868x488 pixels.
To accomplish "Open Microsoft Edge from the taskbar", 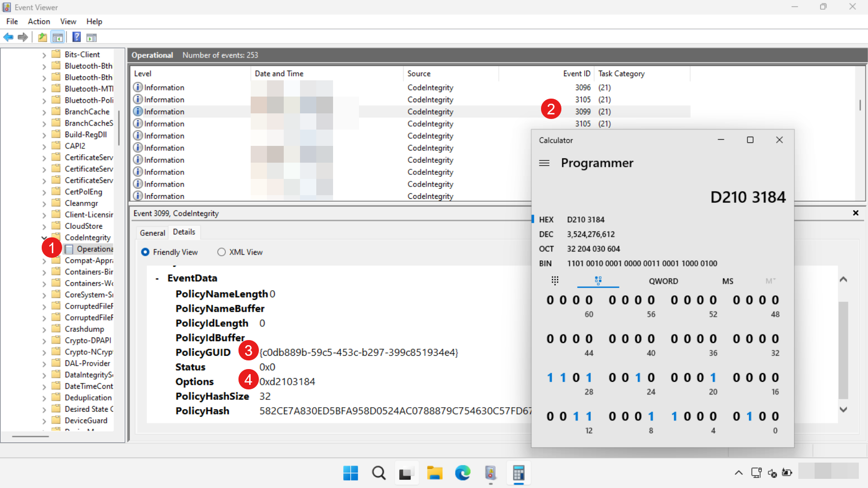I will (462, 473).
